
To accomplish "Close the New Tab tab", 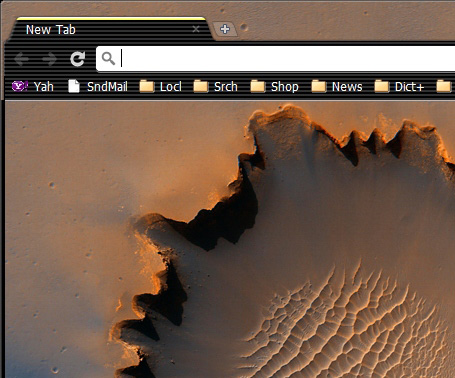I will (x=196, y=29).
